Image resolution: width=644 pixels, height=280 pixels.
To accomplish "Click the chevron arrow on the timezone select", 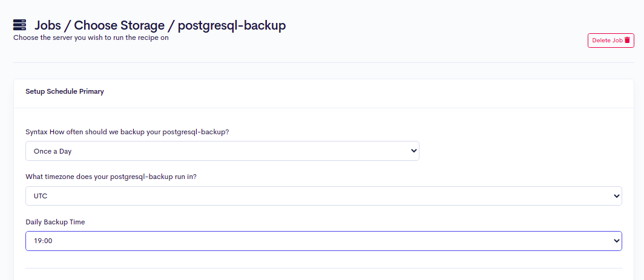I will tap(617, 196).
